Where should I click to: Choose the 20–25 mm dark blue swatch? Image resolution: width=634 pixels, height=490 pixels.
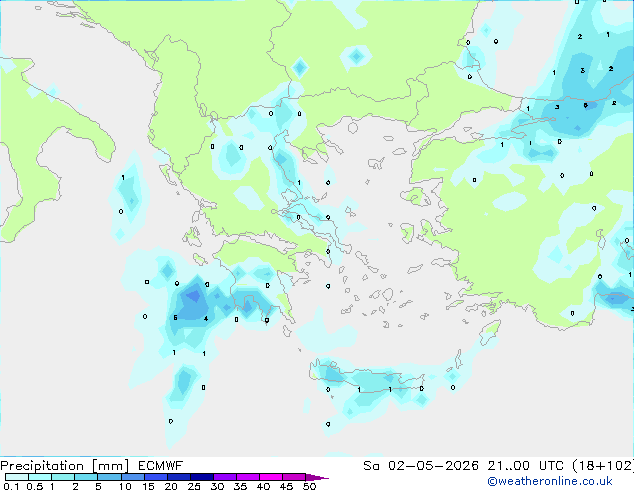point(178,477)
